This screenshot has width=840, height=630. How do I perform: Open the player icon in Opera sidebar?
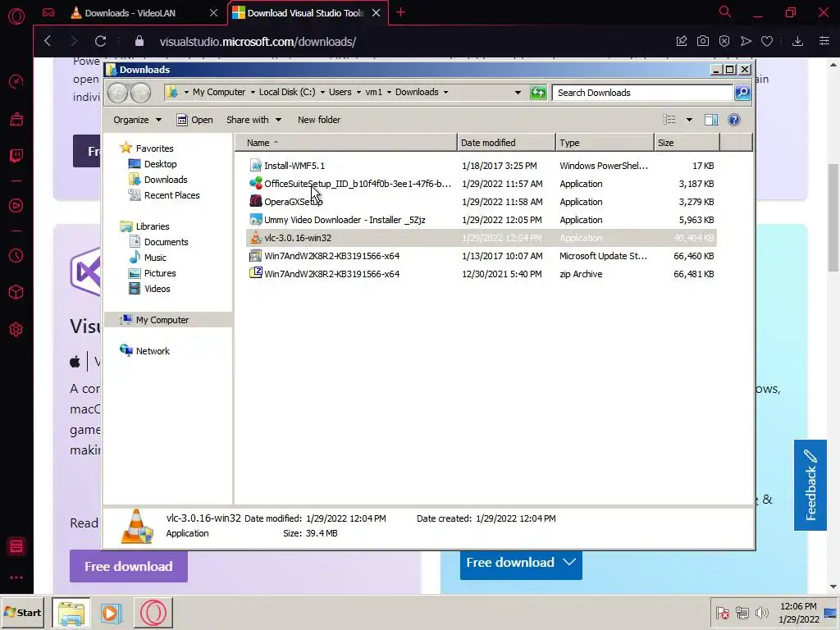(16, 206)
